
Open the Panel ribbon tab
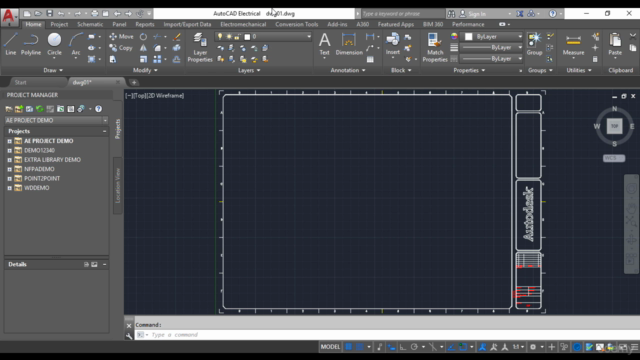coord(119,24)
